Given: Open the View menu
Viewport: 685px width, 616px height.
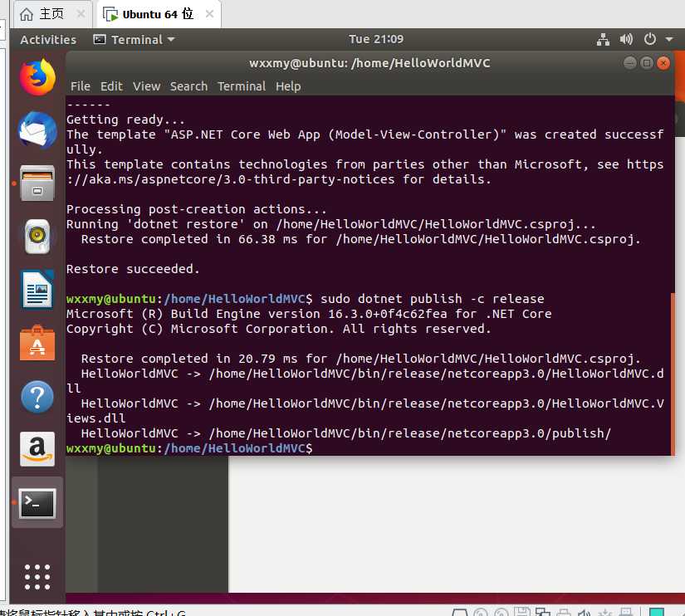Looking at the screenshot, I should coord(147,86).
